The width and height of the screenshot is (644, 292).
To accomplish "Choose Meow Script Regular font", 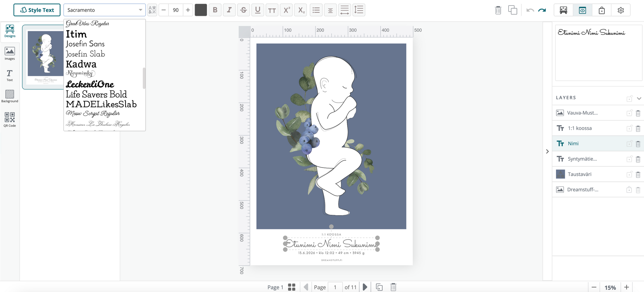I will pos(93,114).
